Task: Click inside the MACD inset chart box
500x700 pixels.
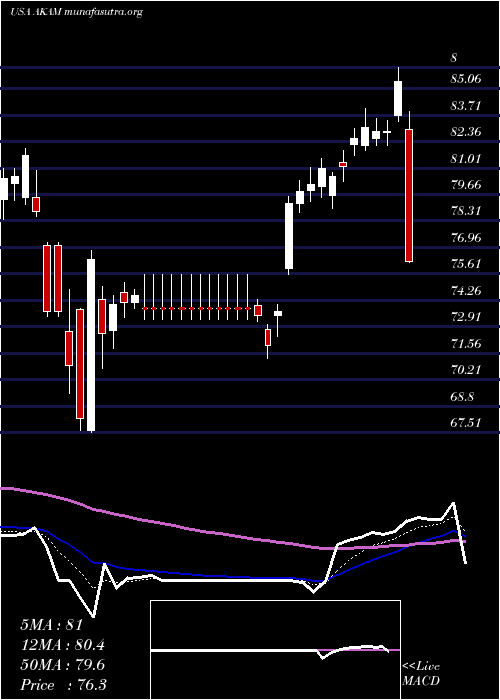Action: click(x=275, y=650)
